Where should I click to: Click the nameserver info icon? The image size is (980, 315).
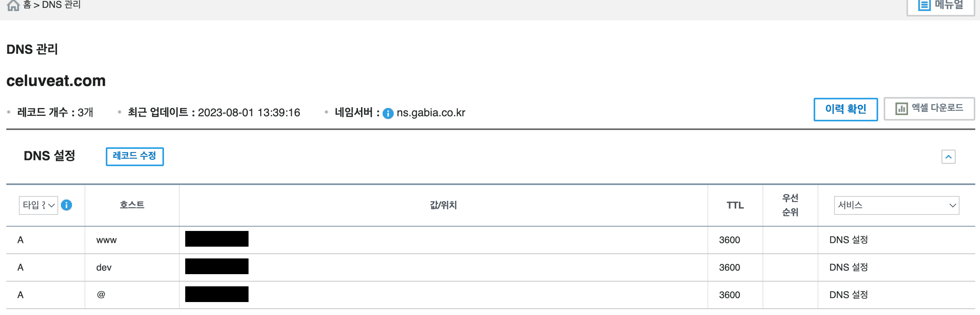[388, 114]
